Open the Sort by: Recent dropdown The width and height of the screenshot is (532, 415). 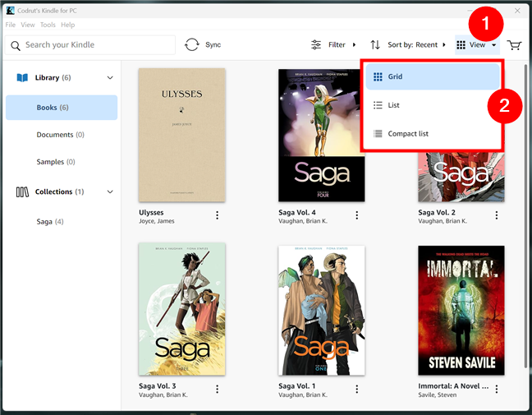coord(408,44)
